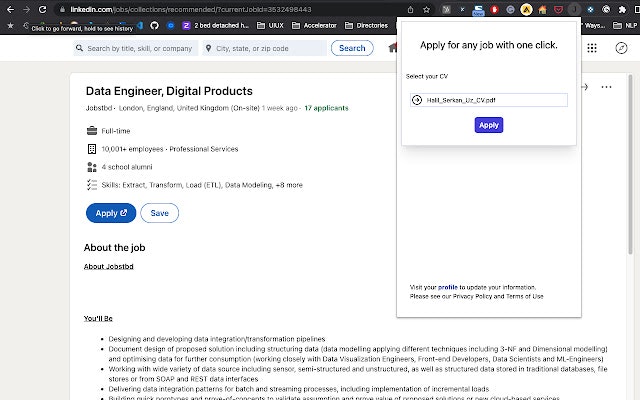The width and height of the screenshot is (640, 400).
Task: Click the browser forward arrow
Action: [27, 9]
